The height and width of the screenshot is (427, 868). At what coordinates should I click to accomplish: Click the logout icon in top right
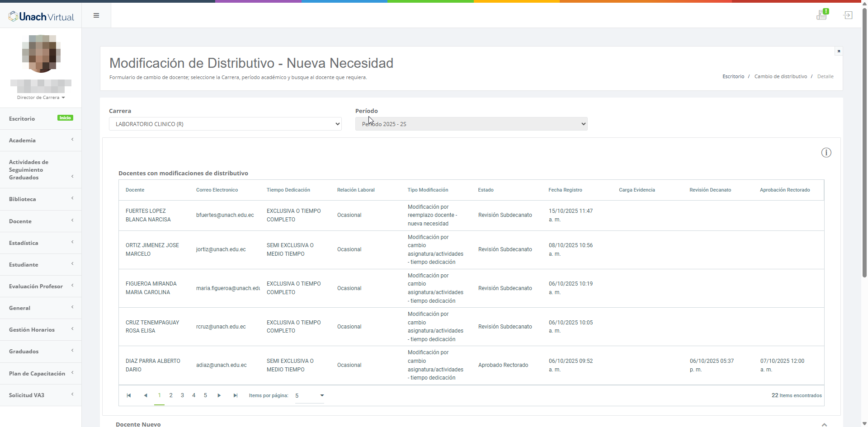tap(848, 15)
